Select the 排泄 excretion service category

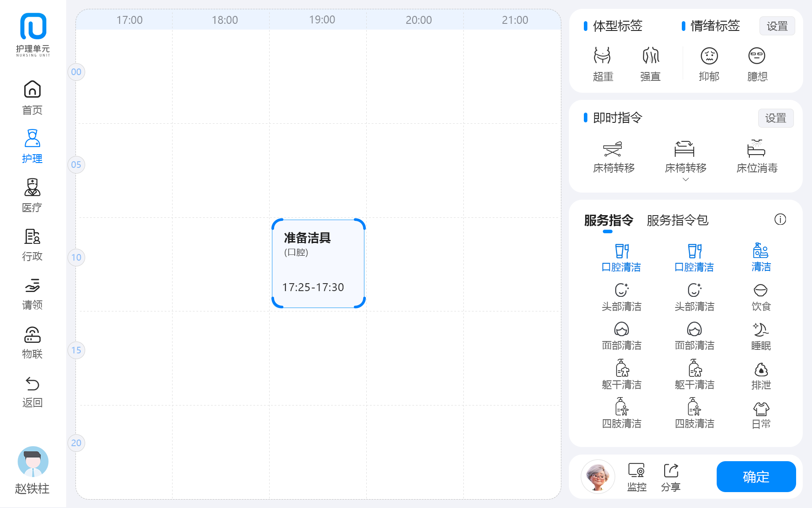(x=761, y=376)
